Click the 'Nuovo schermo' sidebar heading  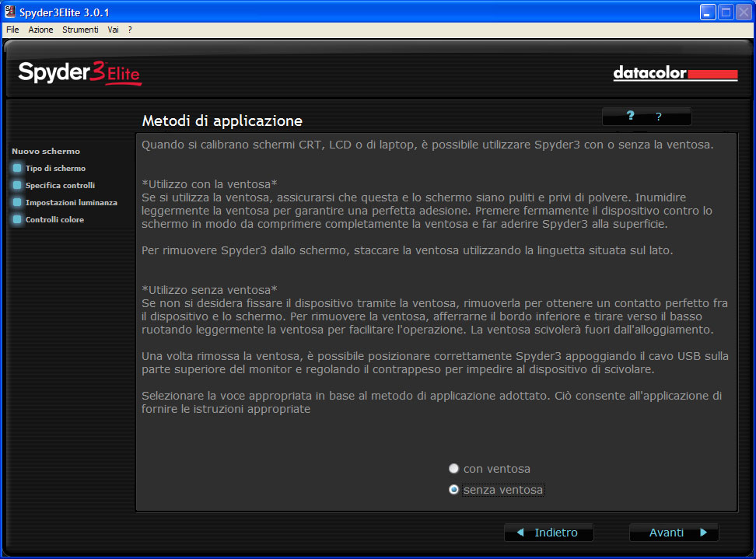[x=46, y=152]
